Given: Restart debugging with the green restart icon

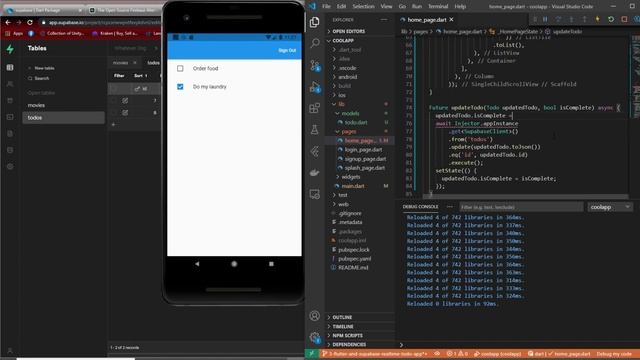Looking at the screenshot, I should pyautogui.click(x=611, y=19).
